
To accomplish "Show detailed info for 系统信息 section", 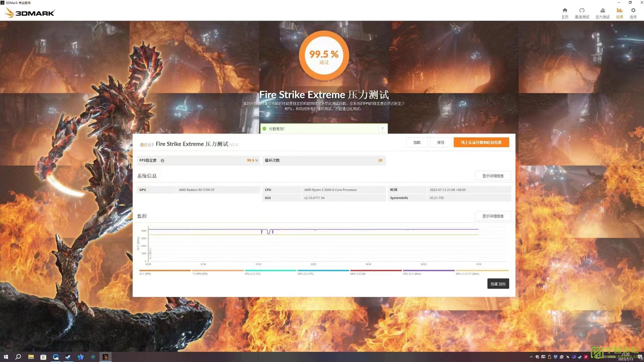I will 493,176.
